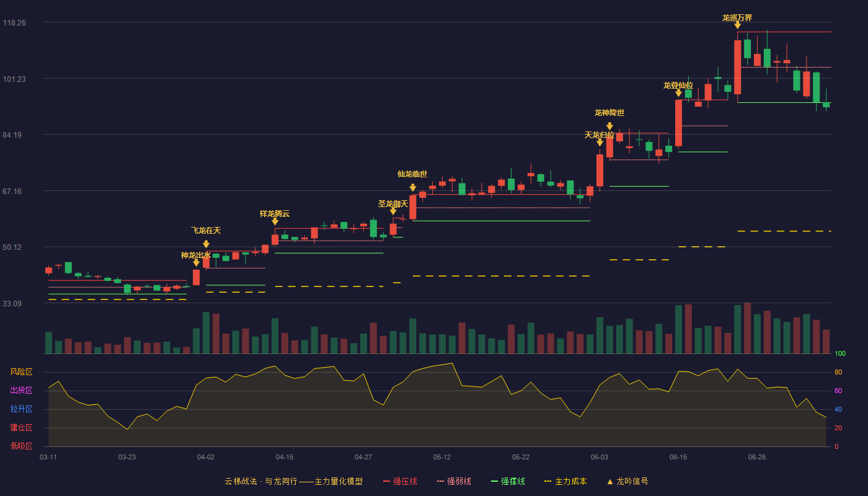Select the purple 60 indicator axis value
Viewport: 868px width, 496px height.
838,391
